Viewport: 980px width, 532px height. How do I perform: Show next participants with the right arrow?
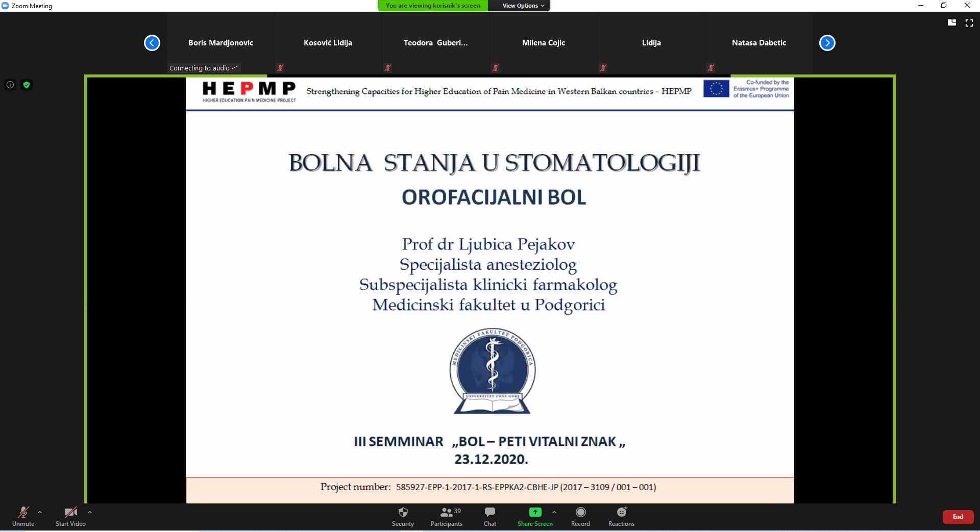(827, 43)
